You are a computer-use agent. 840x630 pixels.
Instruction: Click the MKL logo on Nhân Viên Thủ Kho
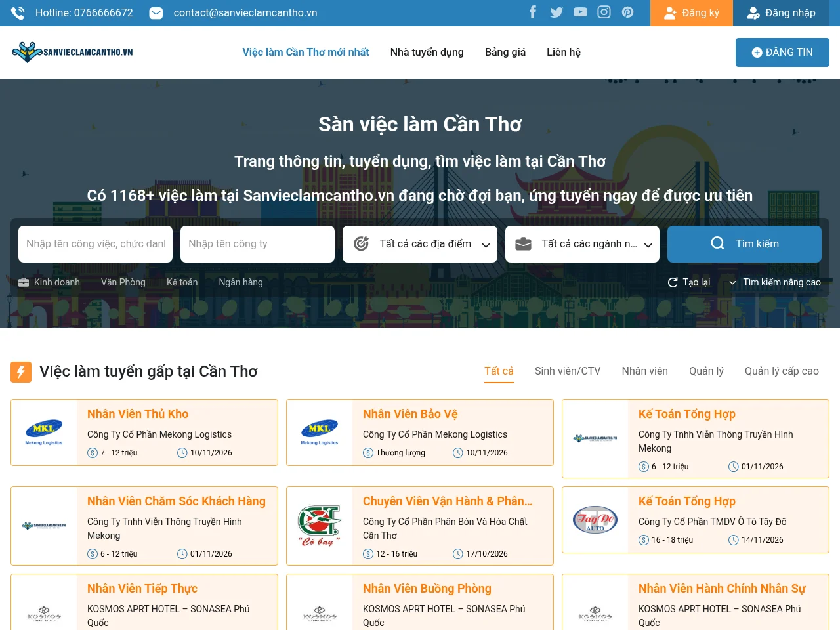44,432
